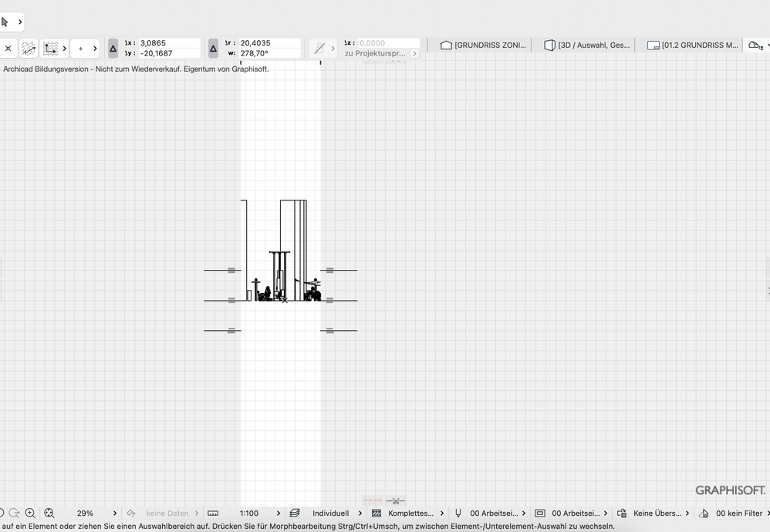The height and width of the screenshot is (532, 770).
Task: Click the model view options icon
Action: [539, 513]
